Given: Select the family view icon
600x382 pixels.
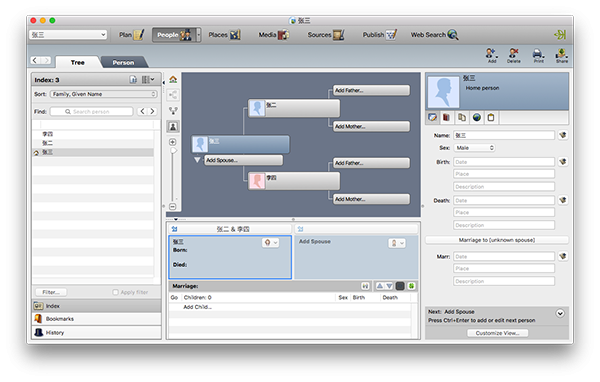Looking at the screenshot, I should (x=173, y=111).
